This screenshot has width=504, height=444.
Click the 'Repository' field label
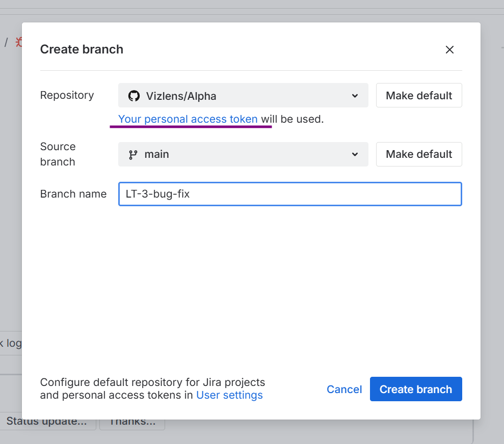[67, 95]
